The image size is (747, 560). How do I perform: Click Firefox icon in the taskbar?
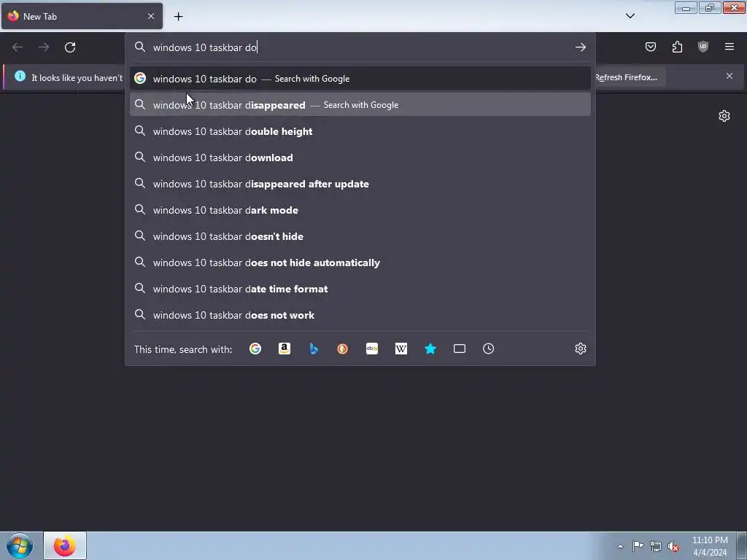tap(65, 545)
